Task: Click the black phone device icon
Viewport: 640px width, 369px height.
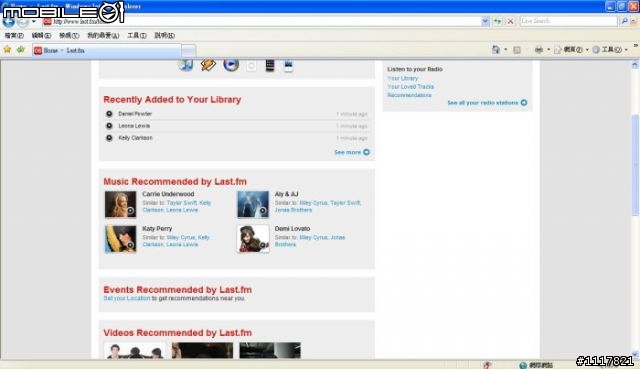Action: pyautogui.click(x=270, y=66)
